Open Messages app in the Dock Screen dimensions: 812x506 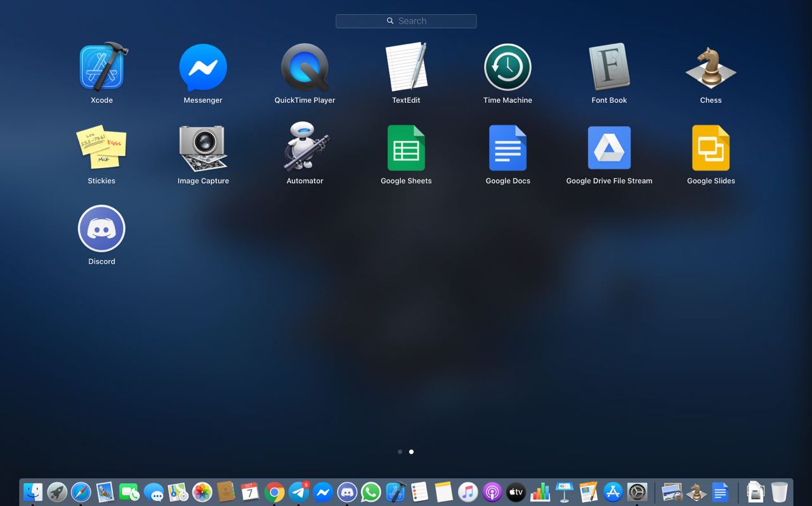point(154,492)
